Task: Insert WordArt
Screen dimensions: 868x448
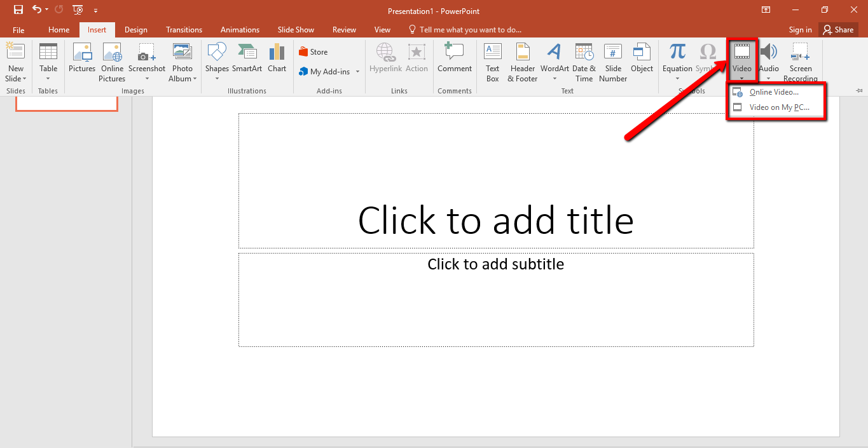Action: 554,62
